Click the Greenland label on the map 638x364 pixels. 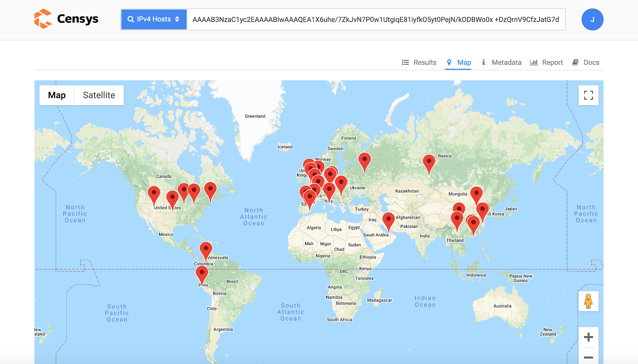tap(255, 116)
